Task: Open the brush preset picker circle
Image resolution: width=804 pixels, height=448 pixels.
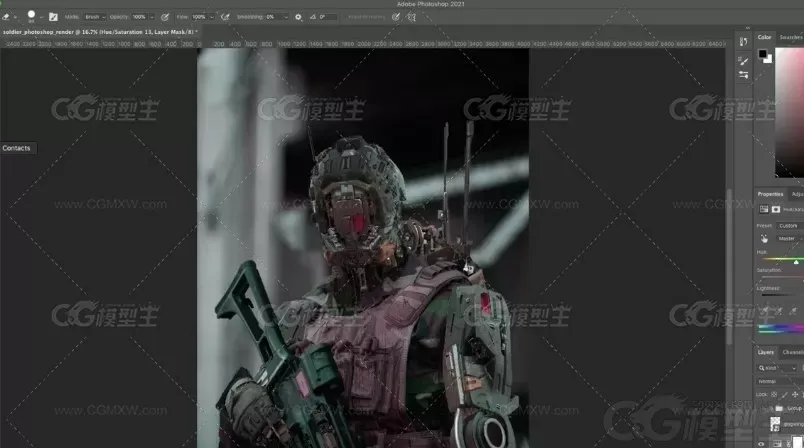Action: (x=31, y=15)
